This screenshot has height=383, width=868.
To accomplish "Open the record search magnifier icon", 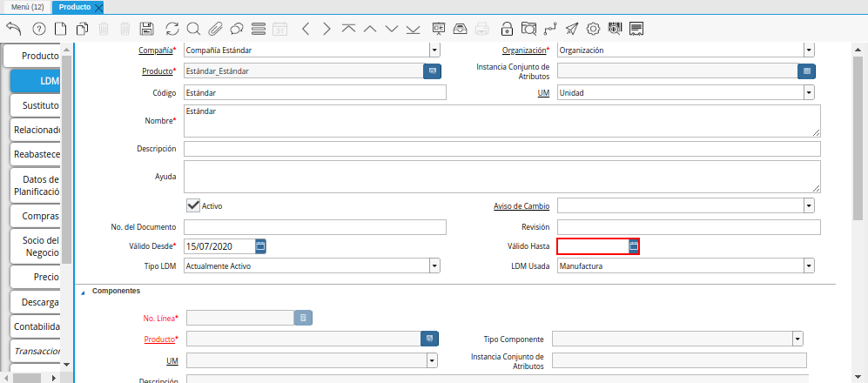I will [x=193, y=29].
